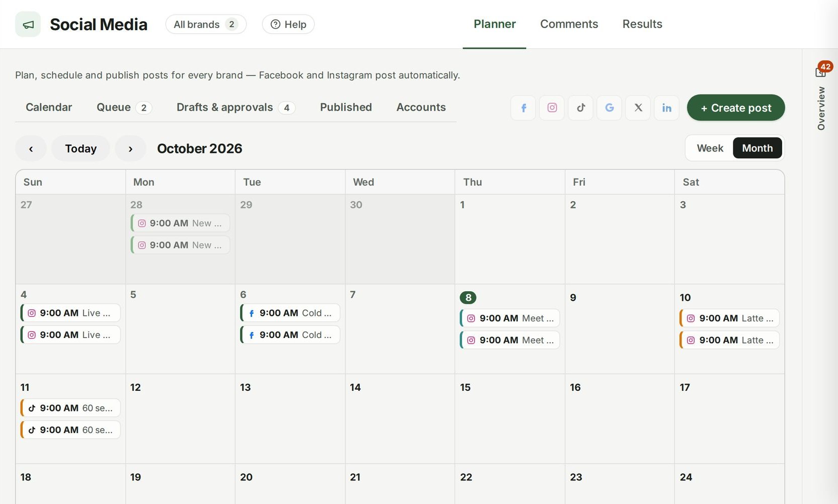This screenshot has height=504, width=838.
Task: Go to next month with right chevron
Action: pyautogui.click(x=130, y=148)
